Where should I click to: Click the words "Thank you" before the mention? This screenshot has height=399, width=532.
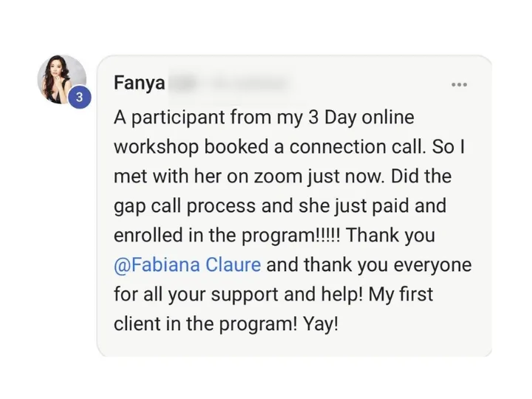tap(390, 236)
